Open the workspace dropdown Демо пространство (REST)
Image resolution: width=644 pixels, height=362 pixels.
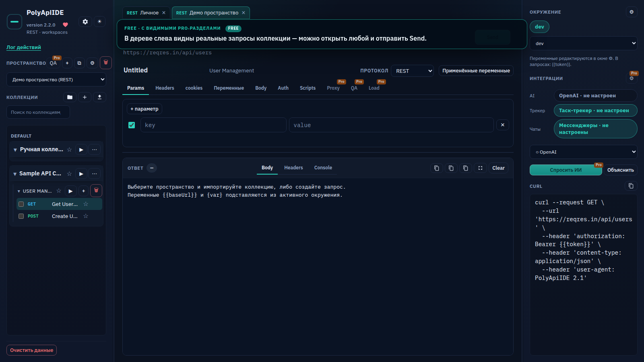56,80
